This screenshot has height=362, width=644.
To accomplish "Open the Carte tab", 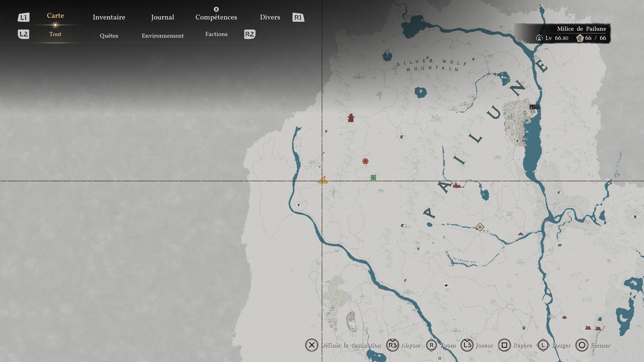I will point(55,15).
